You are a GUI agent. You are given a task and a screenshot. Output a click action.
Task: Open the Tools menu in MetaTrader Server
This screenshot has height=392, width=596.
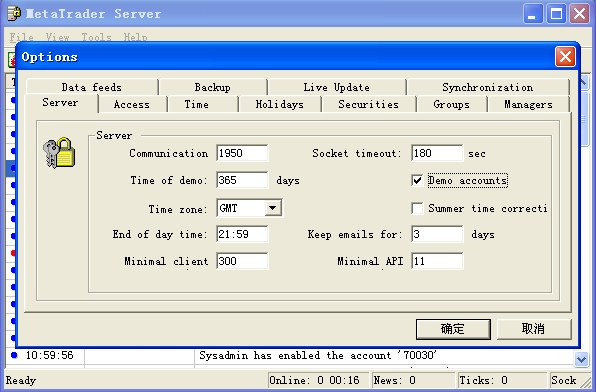click(97, 37)
